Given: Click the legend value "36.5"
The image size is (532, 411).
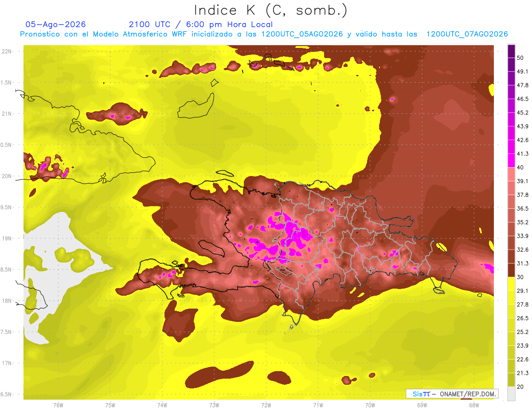Looking at the screenshot, I should pos(522,208).
